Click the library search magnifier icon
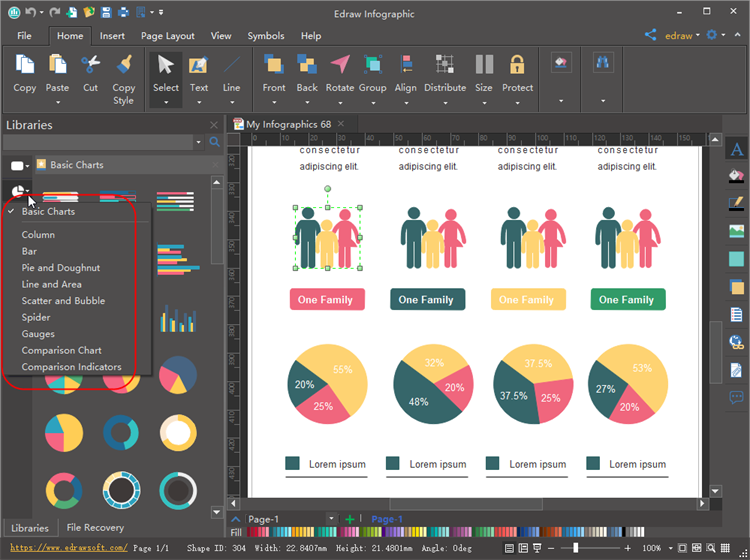Viewport: 750px width, 560px height. pyautogui.click(x=214, y=143)
